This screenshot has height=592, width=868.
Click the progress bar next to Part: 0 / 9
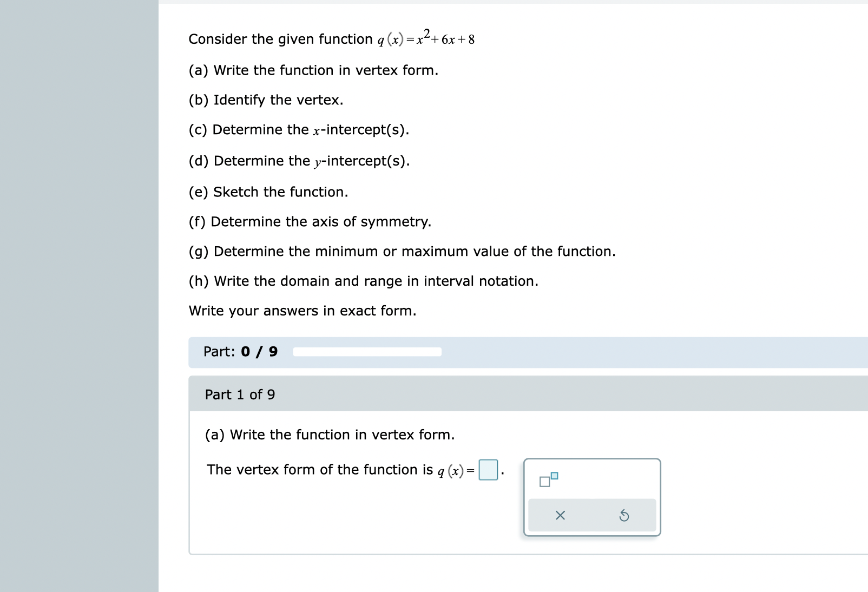[367, 352]
